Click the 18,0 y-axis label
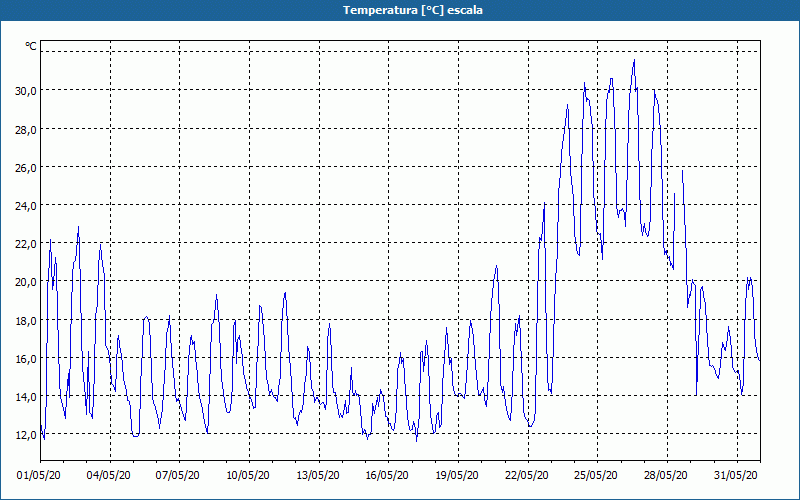The width and height of the screenshot is (800, 500). pyautogui.click(x=26, y=320)
